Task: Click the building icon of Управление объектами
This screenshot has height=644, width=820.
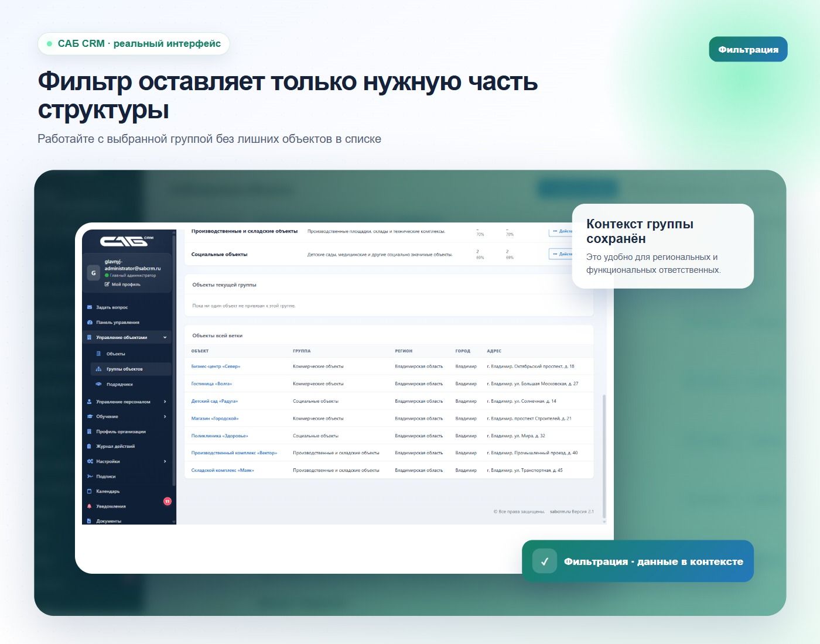Action: coord(90,337)
